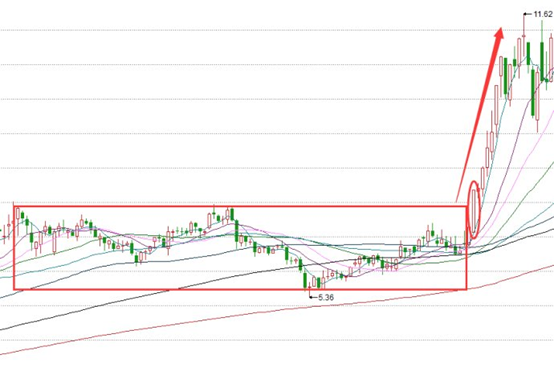554x375 pixels.
Task: Click the red oval annotation outline
Action: click(x=475, y=209)
